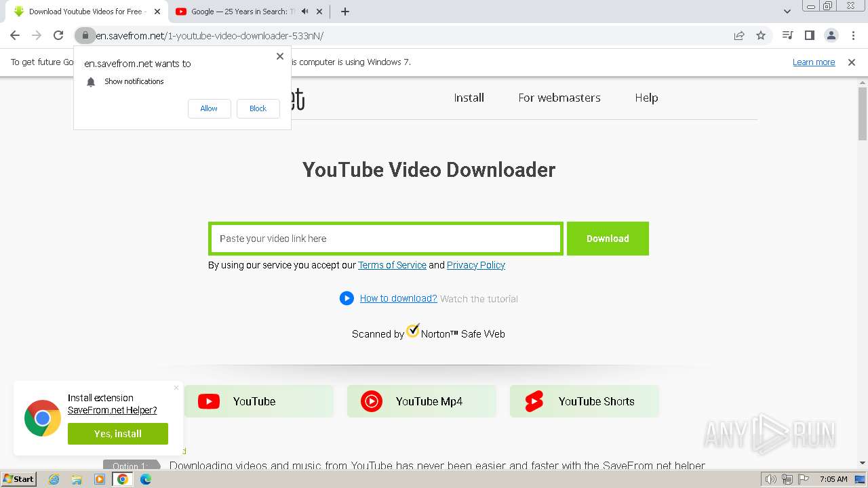
Task: Bookmark this page with the star icon
Action: pyautogui.click(x=761, y=35)
